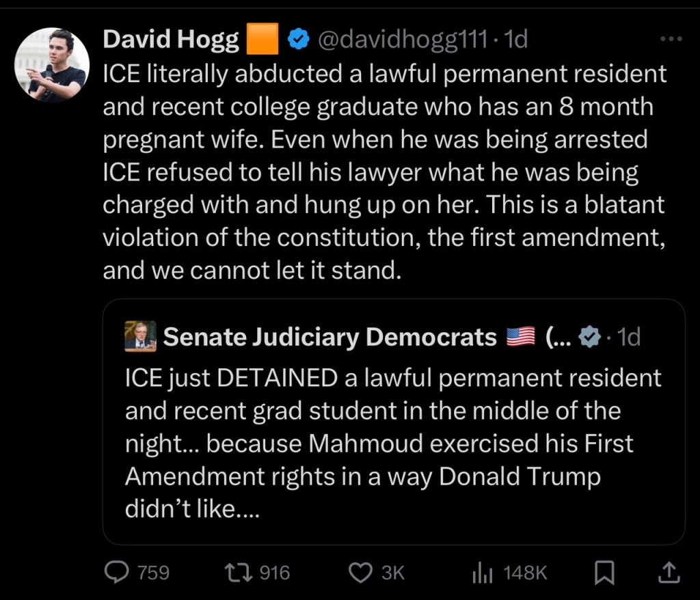The height and width of the screenshot is (600, 700).
Task: Toggle the repost arrows button
Action: click(244, 572)
